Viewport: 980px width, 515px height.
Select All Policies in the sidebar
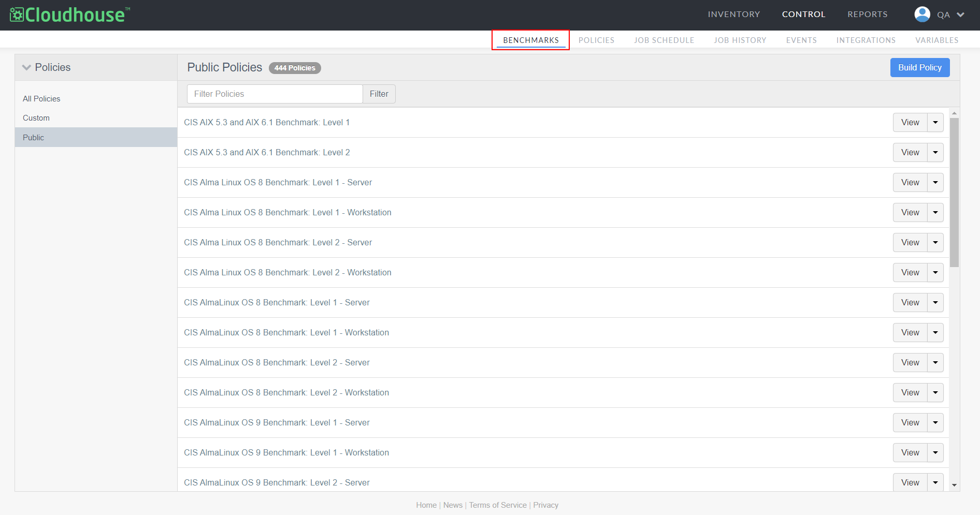pyautogui.click(x=96, y=98)
